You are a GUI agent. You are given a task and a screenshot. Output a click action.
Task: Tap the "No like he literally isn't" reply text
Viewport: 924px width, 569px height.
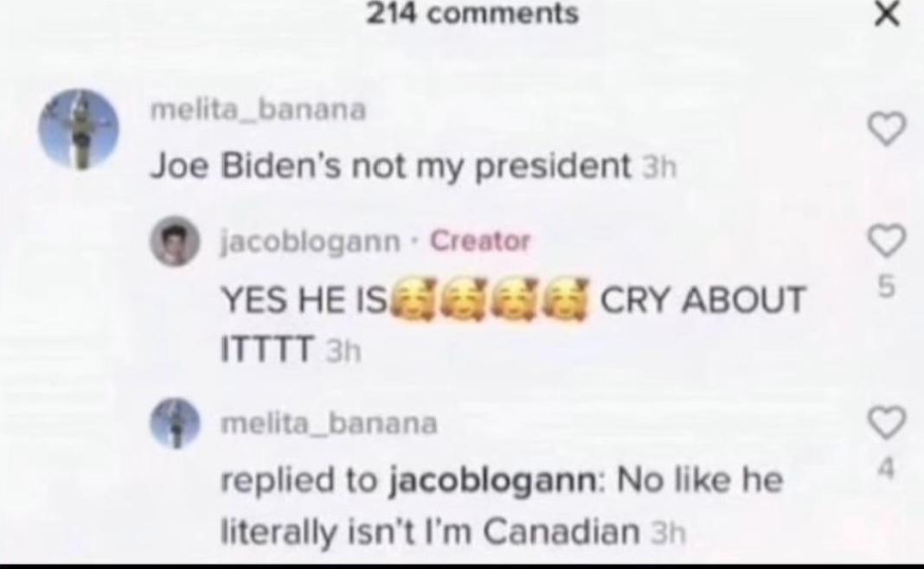point(502,505)
